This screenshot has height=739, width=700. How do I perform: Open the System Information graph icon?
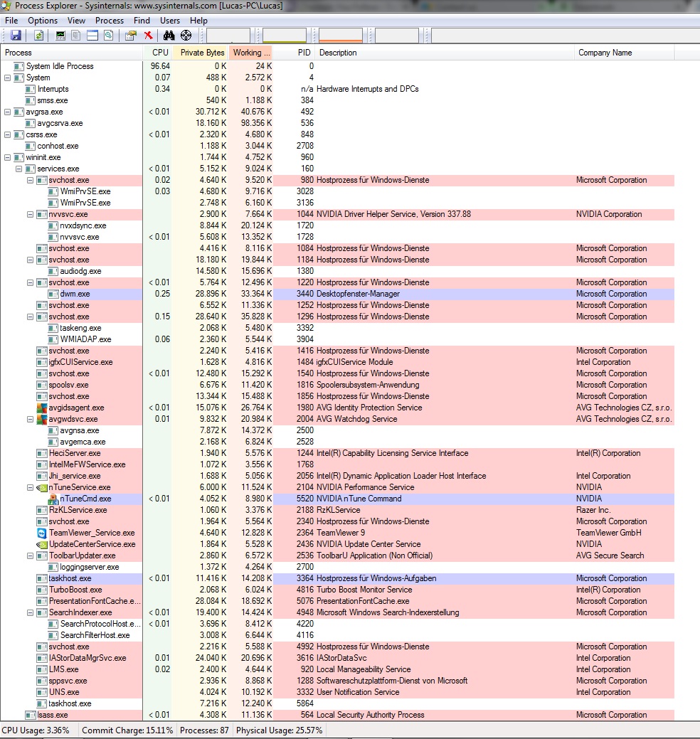pyautogui.click(x=60, y=36)
